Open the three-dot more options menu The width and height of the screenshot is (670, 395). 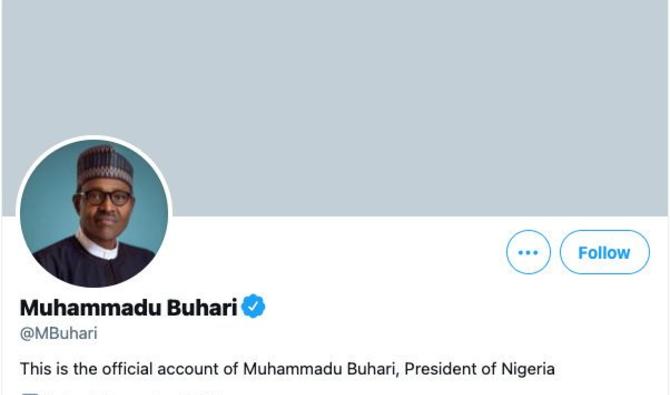[528, 252]
